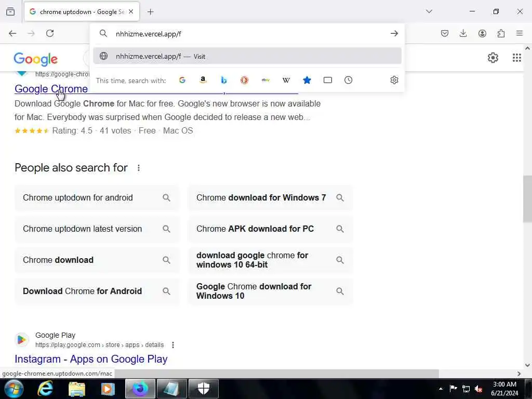532x399 pixels.
Task: Open the Firefox application menu
Action: tap(520, 33)
